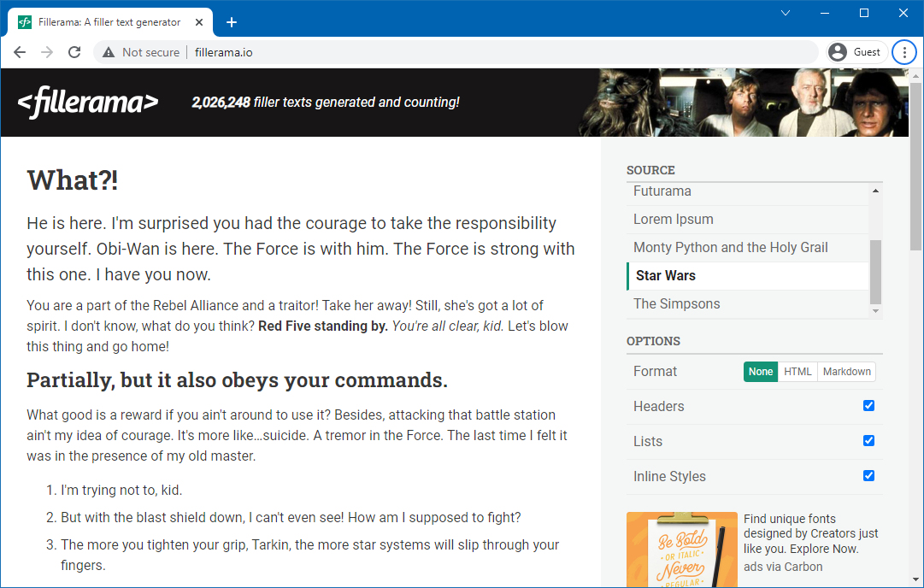
Task: Choose Monty Python and the Holy Grail source
Action: pos(747,248)
